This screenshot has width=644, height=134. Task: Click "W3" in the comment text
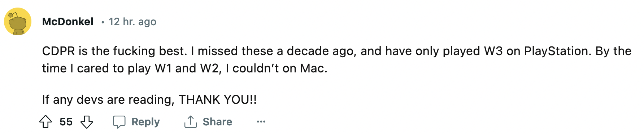click(493, 51)
